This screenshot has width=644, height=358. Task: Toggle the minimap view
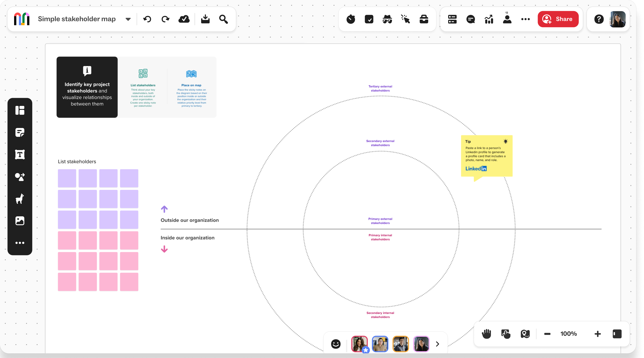click(525, 334)
